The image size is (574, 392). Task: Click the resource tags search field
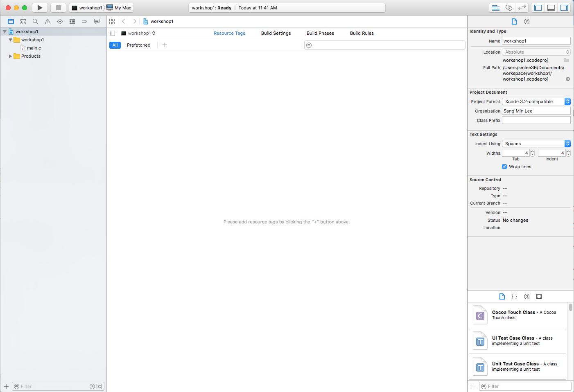(x=385, y=45)
